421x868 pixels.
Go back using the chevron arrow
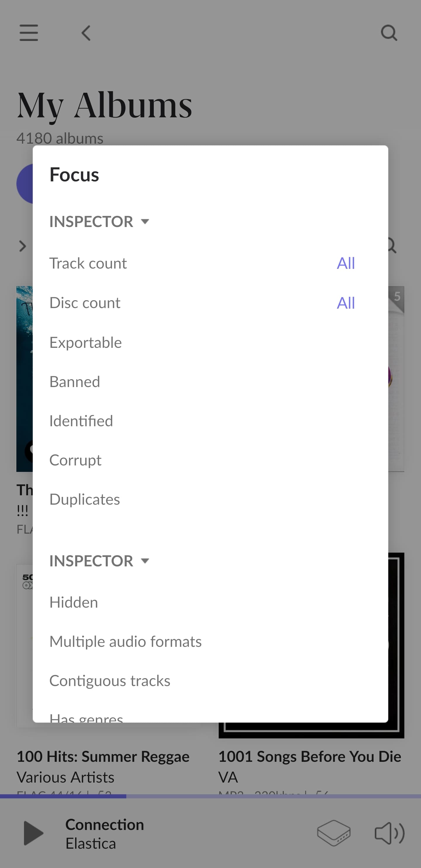(x=86, y=33)
